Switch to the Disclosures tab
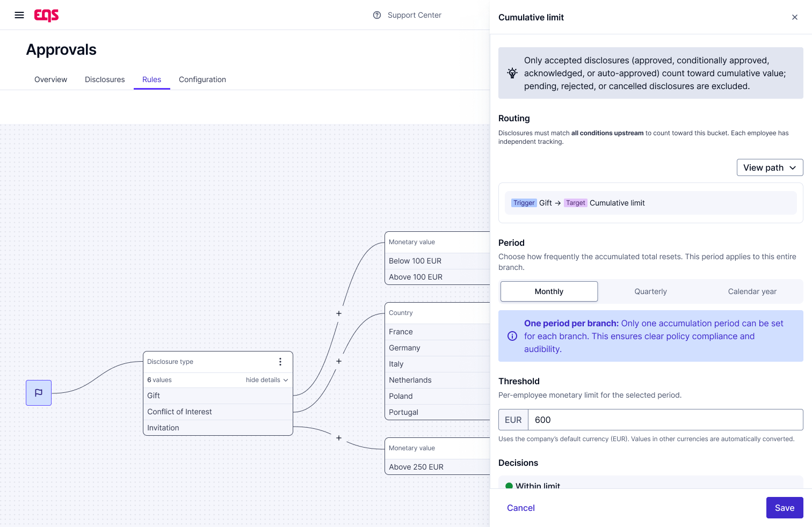This screenshot has width=812, height=527. coord(105,79)
